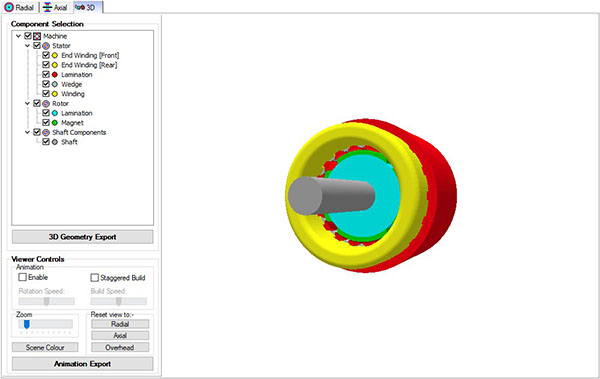Click red Stator Lamination color icon
The height and width of the screenshot is (379, 600).
[55, 75]
